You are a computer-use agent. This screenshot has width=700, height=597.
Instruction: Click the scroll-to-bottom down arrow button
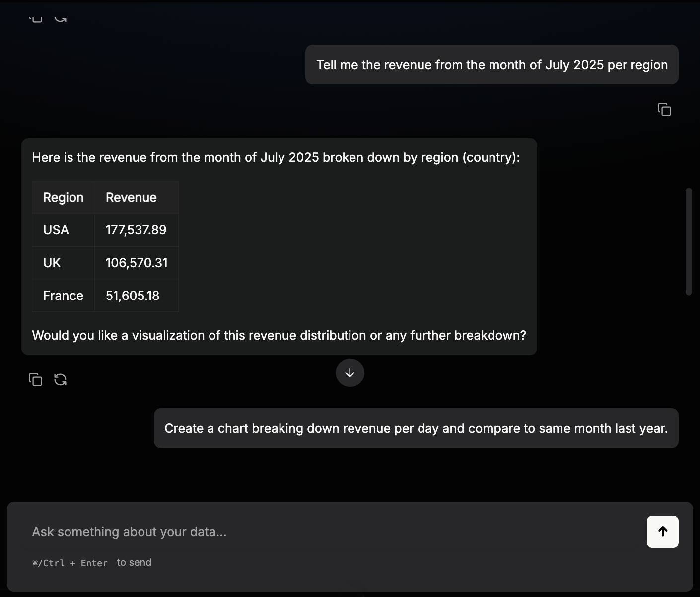click(350, 373)
